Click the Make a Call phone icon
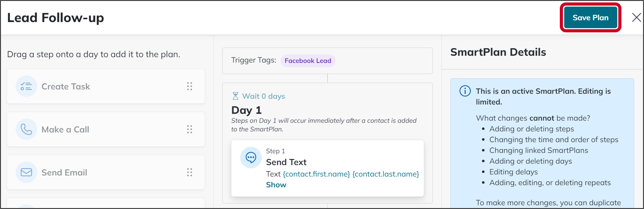 click(26, 129)
